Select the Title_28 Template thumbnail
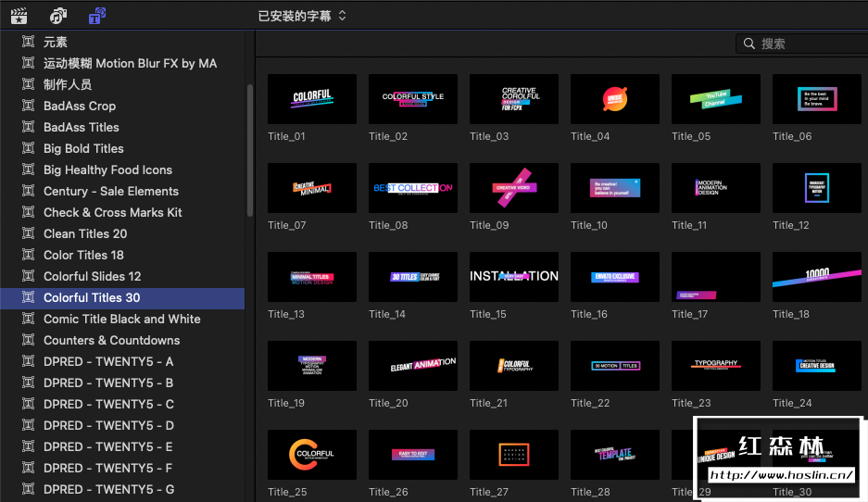This screenshot has width=868, height=502. click(x=615, y=455)
